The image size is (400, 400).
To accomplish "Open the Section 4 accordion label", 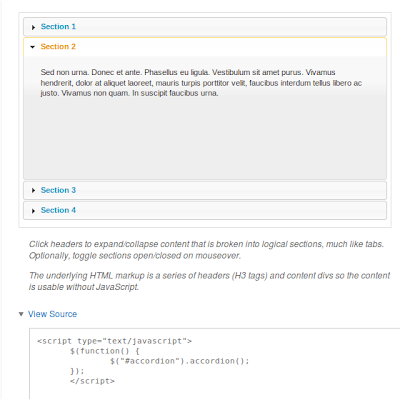I will coord(58,210).
